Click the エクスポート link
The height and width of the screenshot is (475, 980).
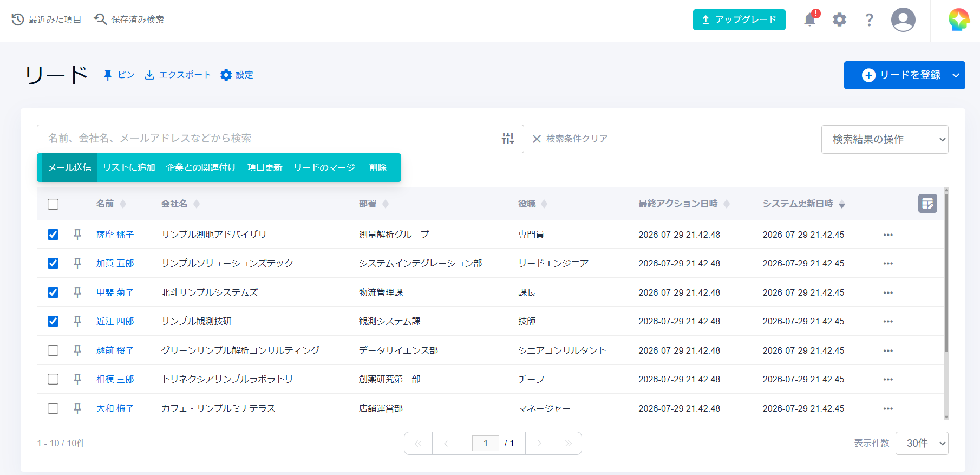coord(178,75)
